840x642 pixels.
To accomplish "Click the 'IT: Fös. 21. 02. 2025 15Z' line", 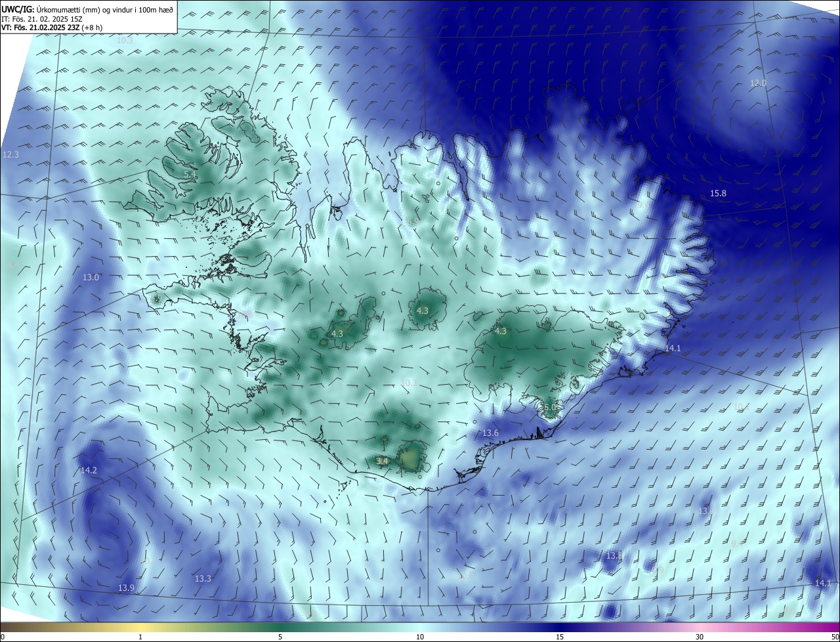I will click(x=41, y=18).
